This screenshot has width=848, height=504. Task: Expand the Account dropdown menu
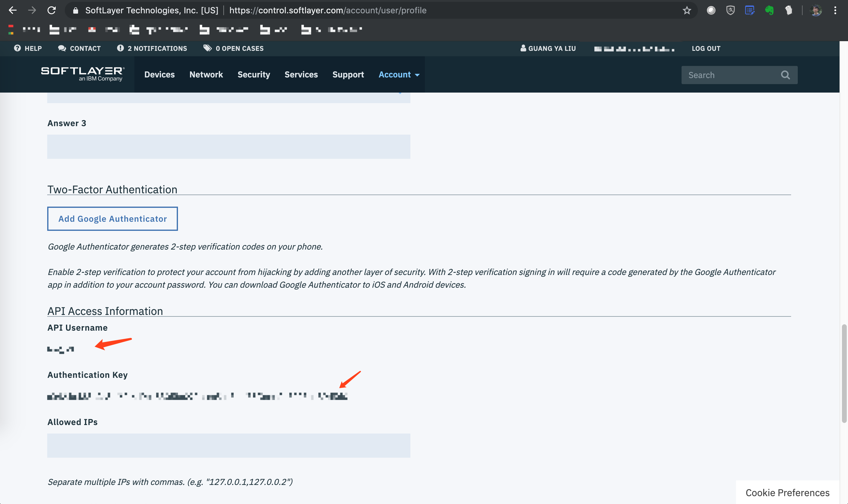click(399, 74)
